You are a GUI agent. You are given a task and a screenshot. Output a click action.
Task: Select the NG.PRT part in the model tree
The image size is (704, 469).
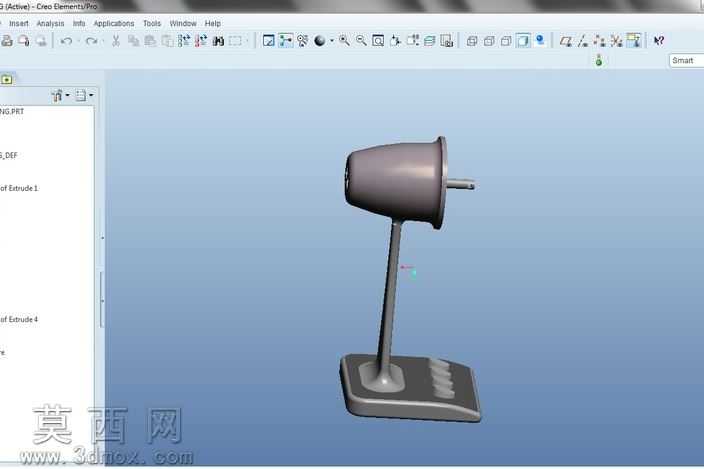click(x=12, y=111)
